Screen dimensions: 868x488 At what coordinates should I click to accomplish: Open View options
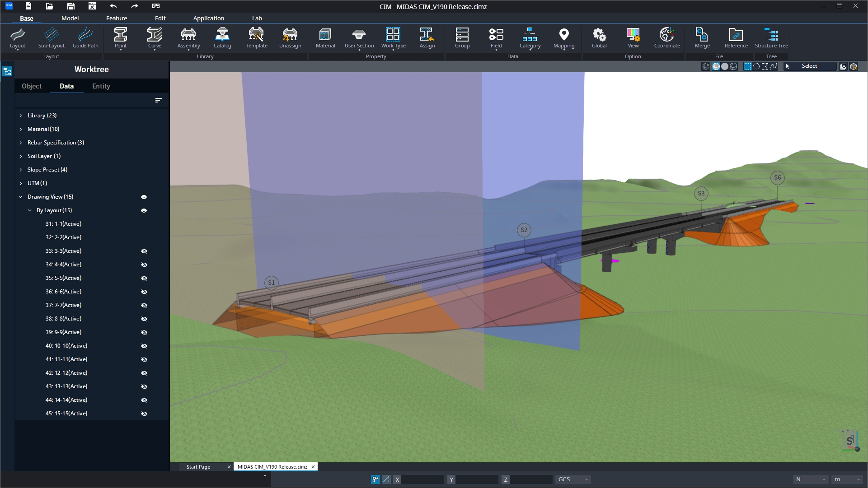(x=633, y=38)
